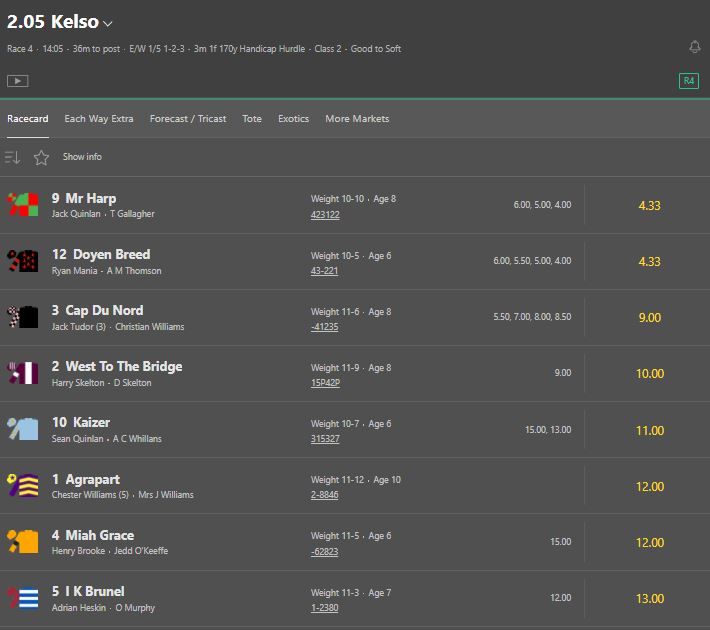The height and width of the screenshot is (630, 710).
Task: Open More Markets tab
Action: pos(357,119)
